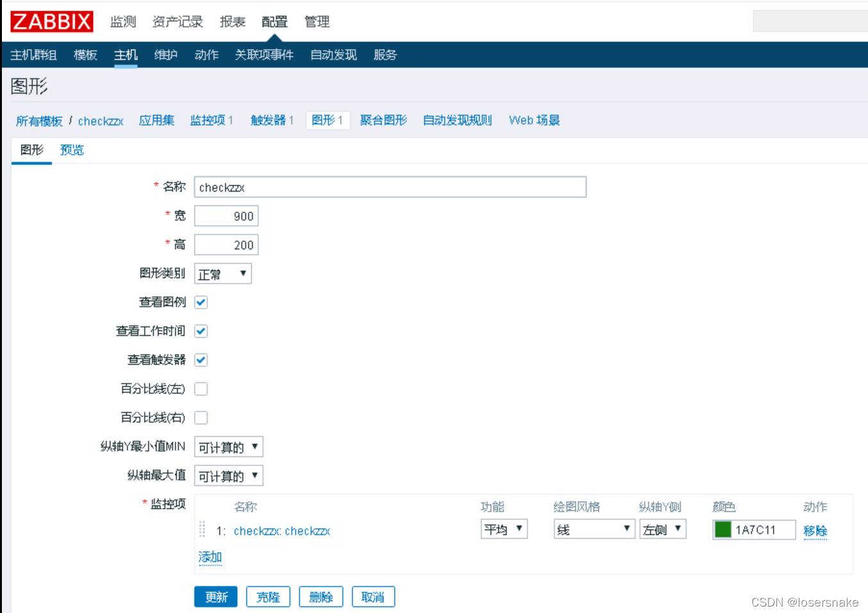Toggle the 查看工作时间 checkbox
The image size is (868, 613).
[201, 331]
